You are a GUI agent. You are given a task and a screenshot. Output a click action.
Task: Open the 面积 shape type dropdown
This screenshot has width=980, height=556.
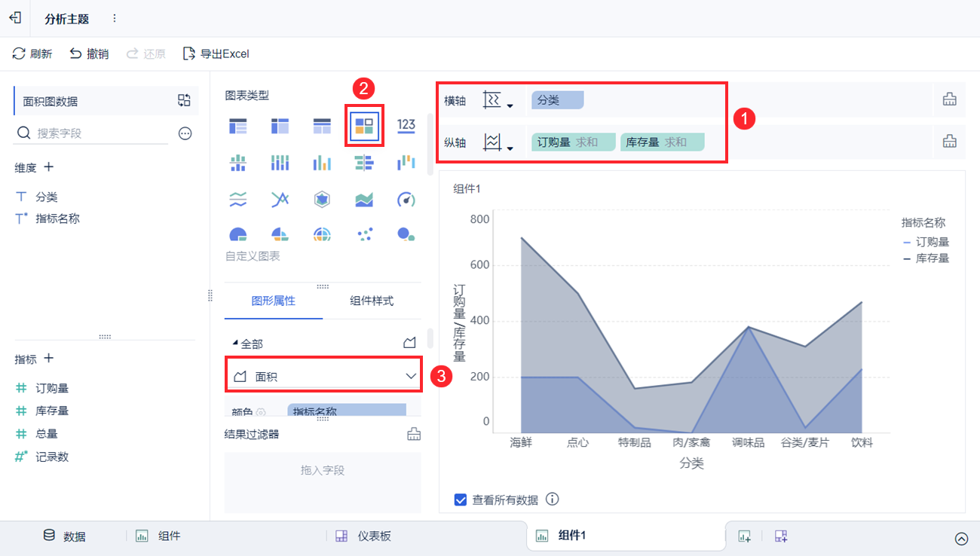click(x=325, y=375)
